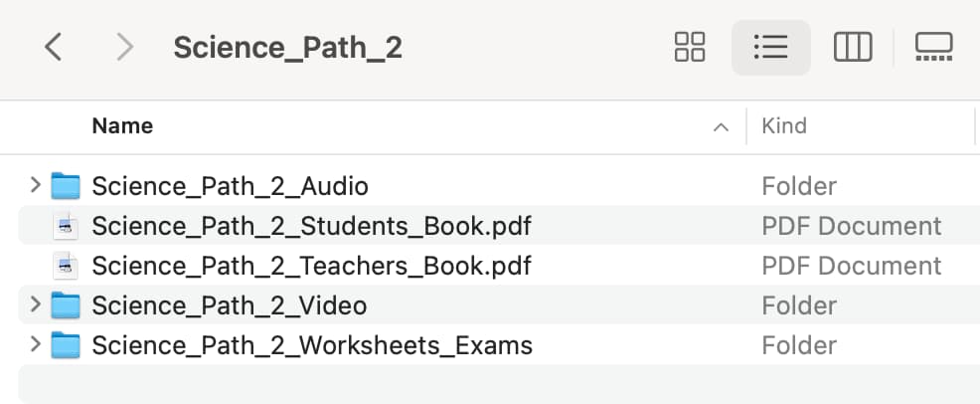980x404 pixels.
Task: Expand the Science_Path_2_Worksheets_Exams disclosure arrow
Action: click(x=36, y=344)
